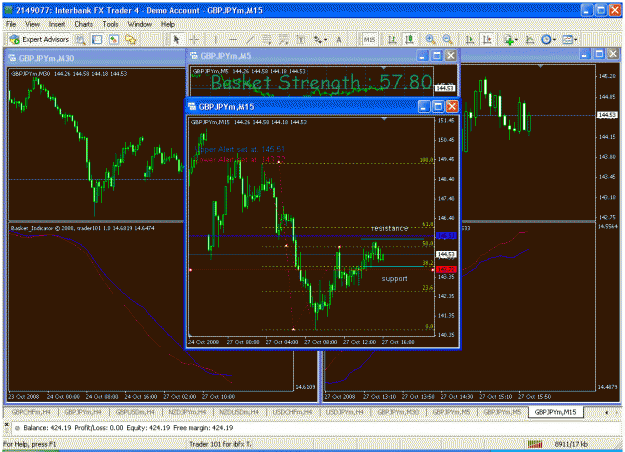Select the text label 'A' tool
This screenshot has height=452, width=625.
(x=339, y=39)
